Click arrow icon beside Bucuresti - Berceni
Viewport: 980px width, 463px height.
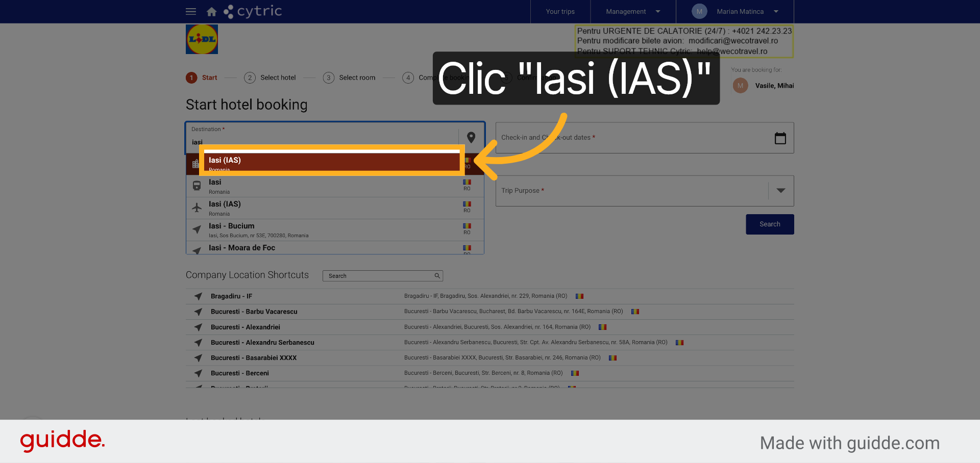coord(198,373)
